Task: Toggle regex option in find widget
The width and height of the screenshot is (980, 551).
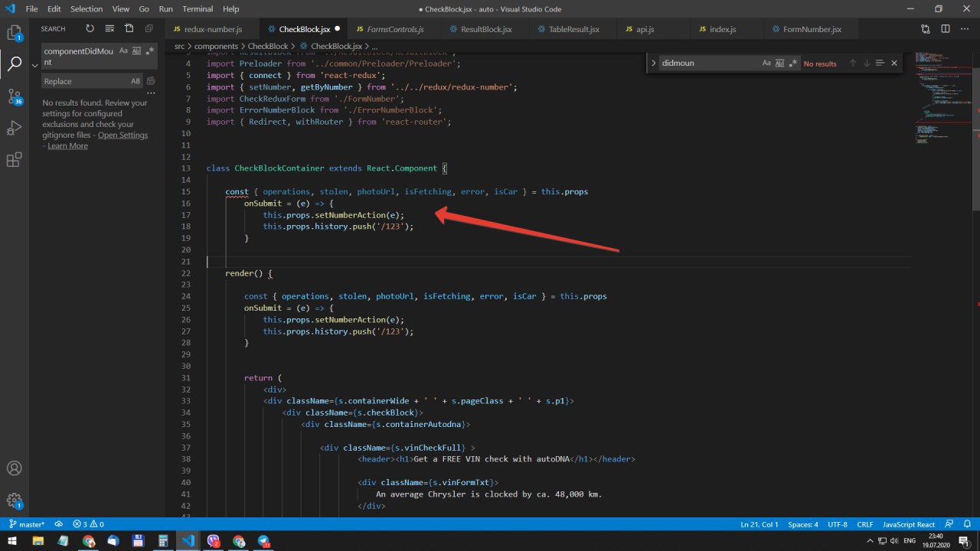Action: 793,64
